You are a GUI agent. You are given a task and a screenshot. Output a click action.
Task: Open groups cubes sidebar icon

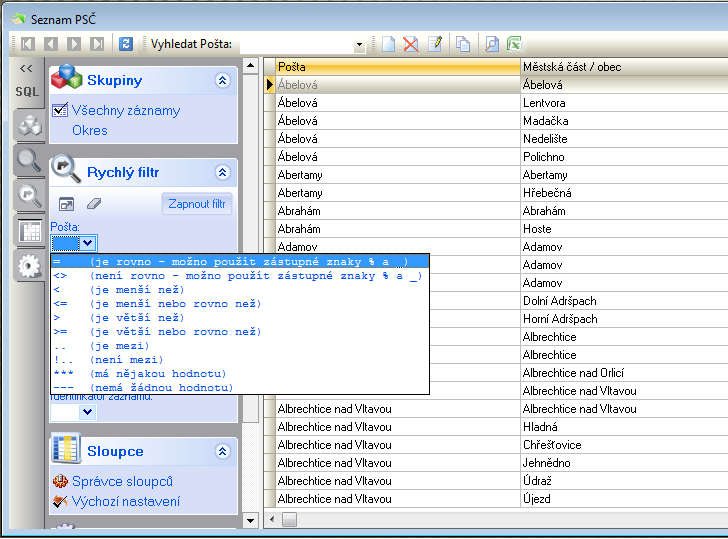pyautogui.click(x=29, y=125)
